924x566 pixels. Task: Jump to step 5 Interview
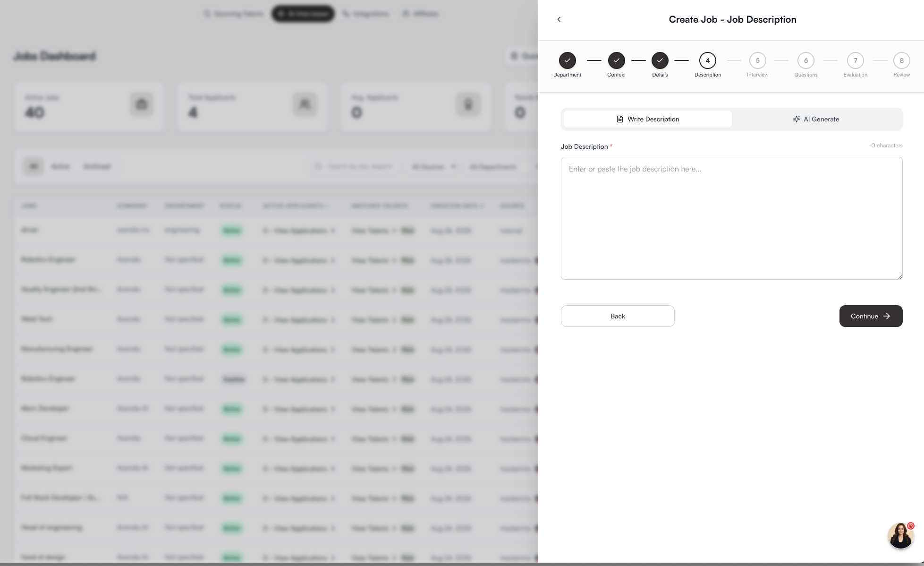(x=757, y=60)
